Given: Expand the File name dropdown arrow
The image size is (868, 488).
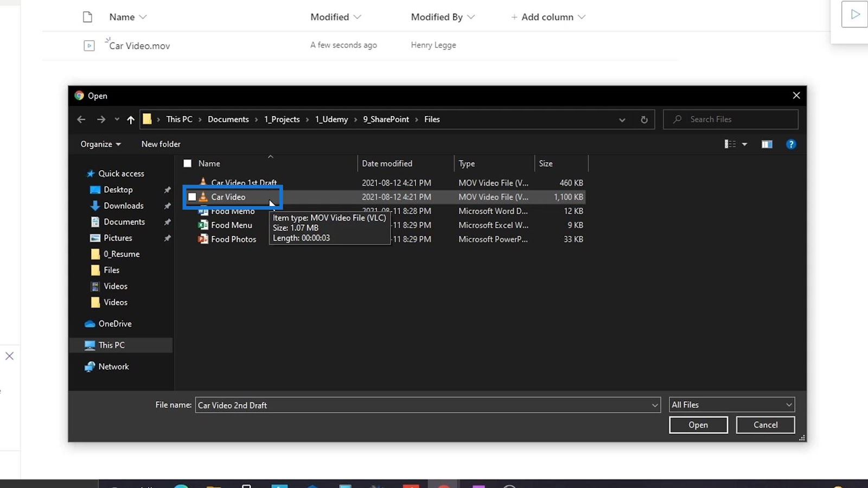Looking at the screenshot, I should point(655,405).
